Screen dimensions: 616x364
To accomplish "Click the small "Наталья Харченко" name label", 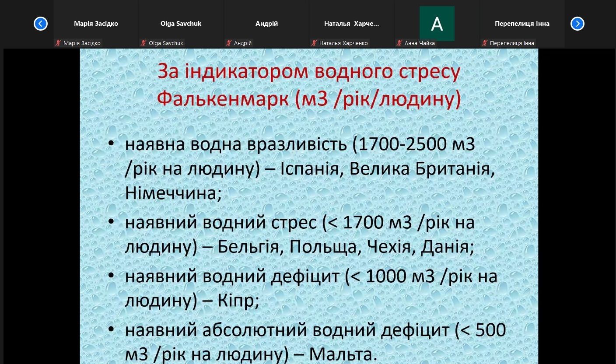I will (343, 43).
